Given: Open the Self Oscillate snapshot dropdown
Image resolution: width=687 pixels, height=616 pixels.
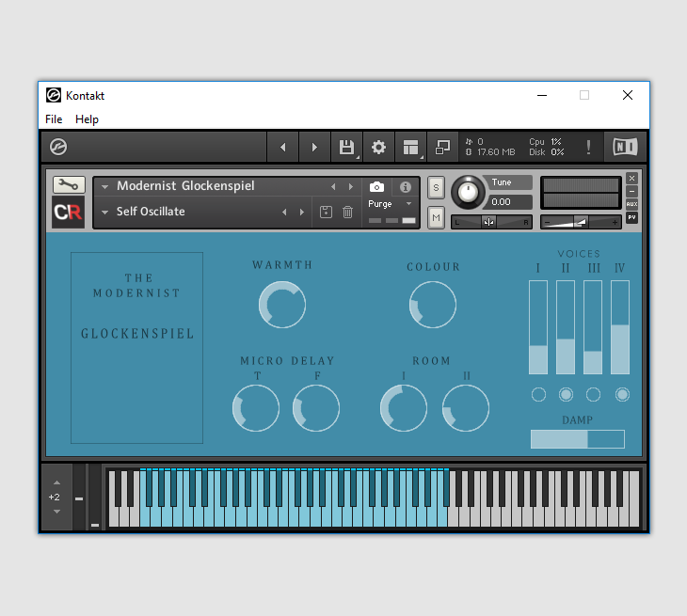Looking at the screenshot, I should point(105,212).
